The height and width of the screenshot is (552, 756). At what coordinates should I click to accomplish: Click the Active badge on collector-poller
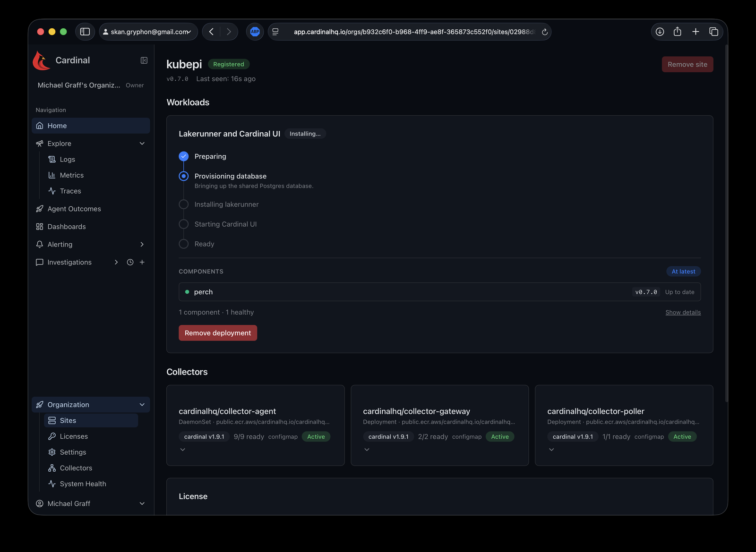click(682, 437)
